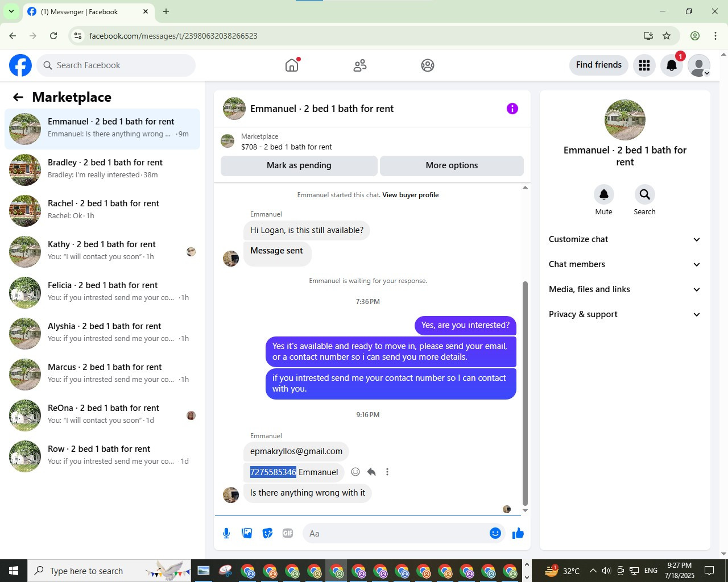
Task: Open the Kathy conversation
Action: click(x=102, y=252)
